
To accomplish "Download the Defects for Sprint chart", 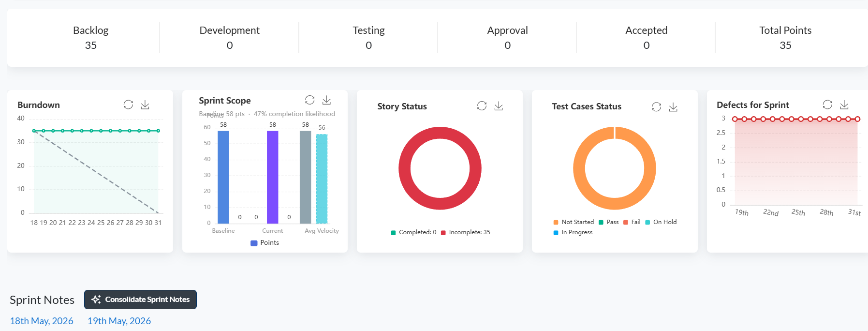I will 844,105.
